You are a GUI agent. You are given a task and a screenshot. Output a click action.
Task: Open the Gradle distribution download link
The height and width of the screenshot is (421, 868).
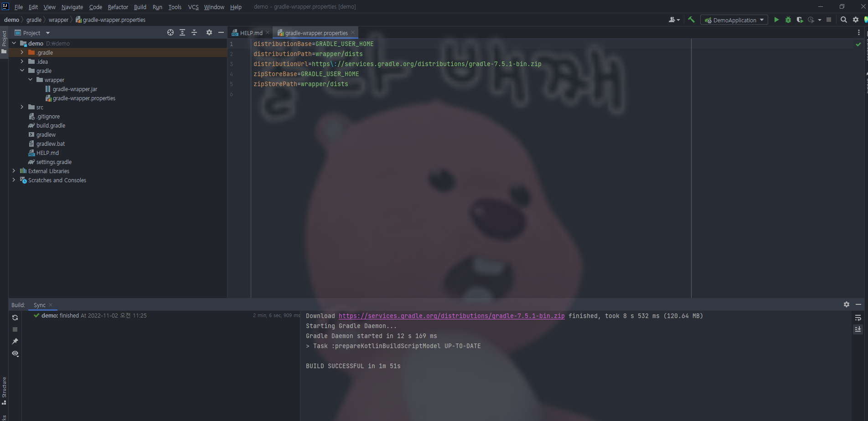point(451,316)
